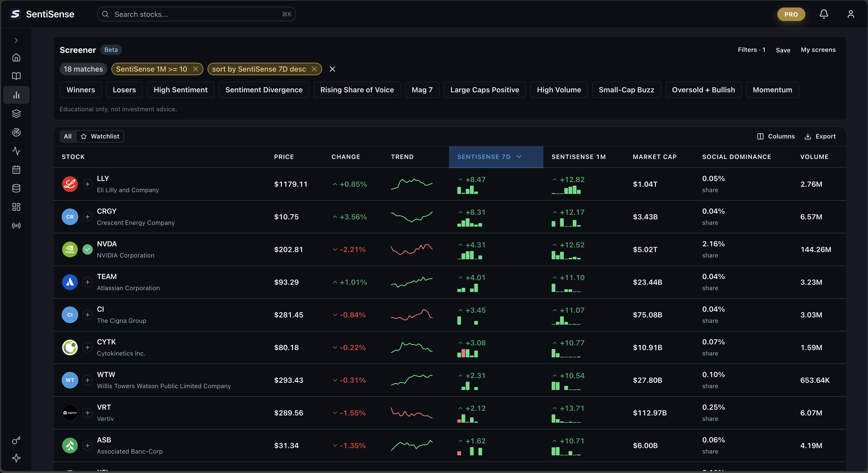Sort by SentiSense 1M column header

(x=578, y=157)
